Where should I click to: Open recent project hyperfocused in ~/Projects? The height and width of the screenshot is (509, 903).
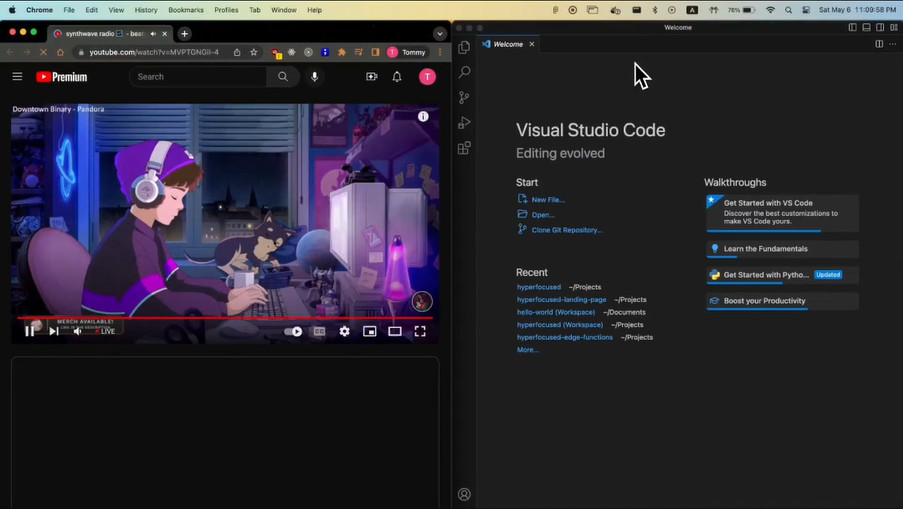point(538,287)
